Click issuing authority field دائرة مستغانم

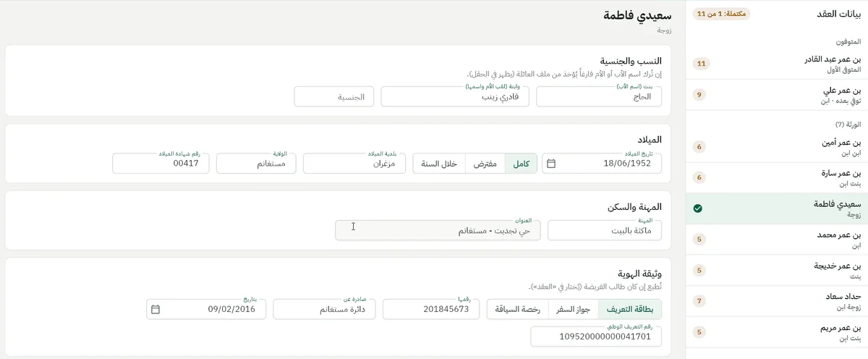(x=324, y=309)
